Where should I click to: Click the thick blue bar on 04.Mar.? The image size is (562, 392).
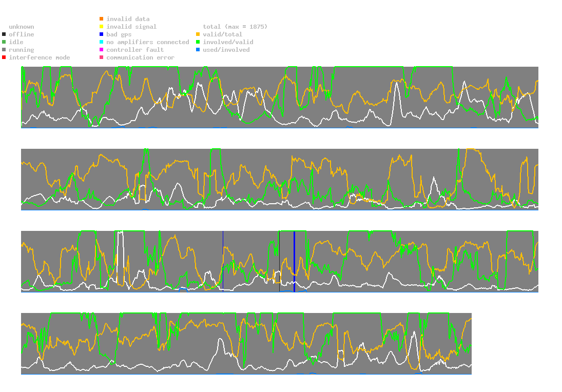coord(294,262)
